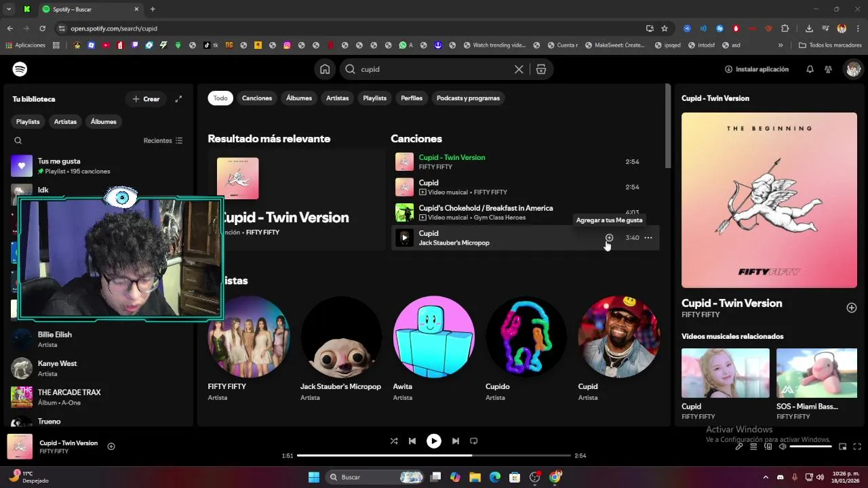This screenshot has height=488, width=868.
Task: Open Chrome tab search dropdown arrow
Action: tap(9, 9)
